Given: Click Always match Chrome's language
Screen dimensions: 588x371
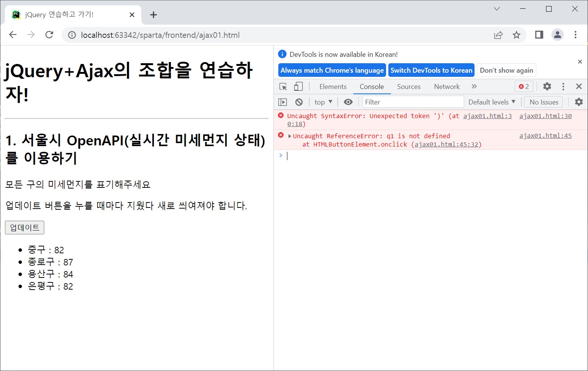Looking at the screenshot, I should [332, 70].
